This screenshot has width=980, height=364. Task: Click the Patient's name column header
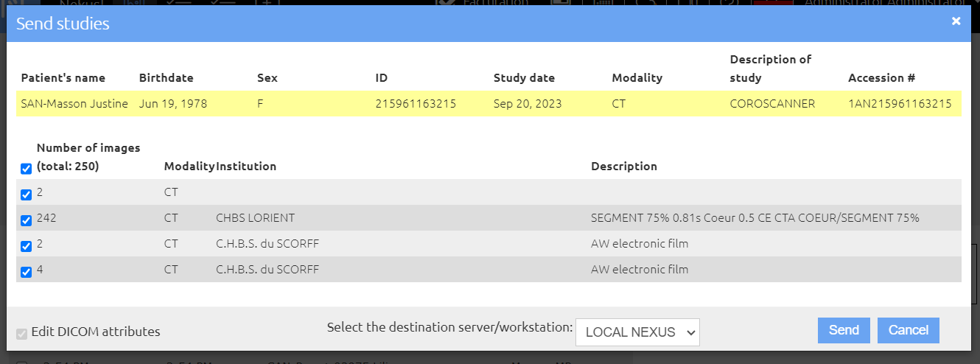[63, 78]
